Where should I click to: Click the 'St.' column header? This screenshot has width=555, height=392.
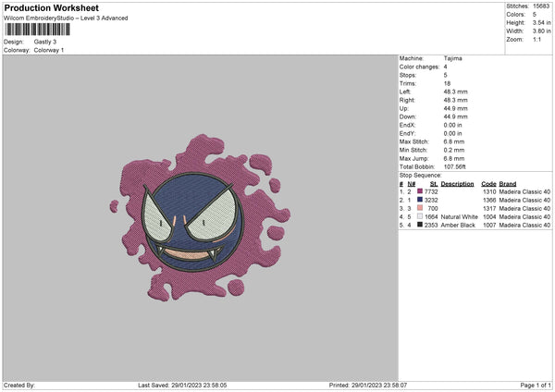[434, 184]
